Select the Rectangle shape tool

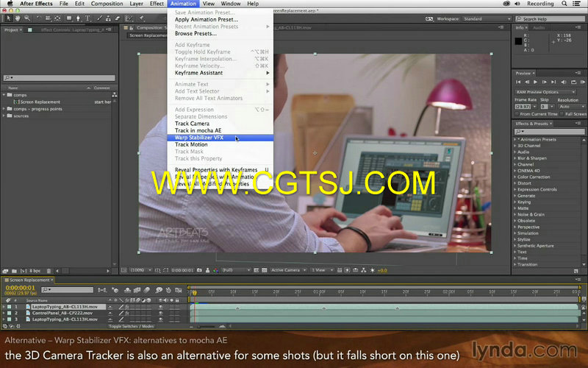(x=69, y=18)
